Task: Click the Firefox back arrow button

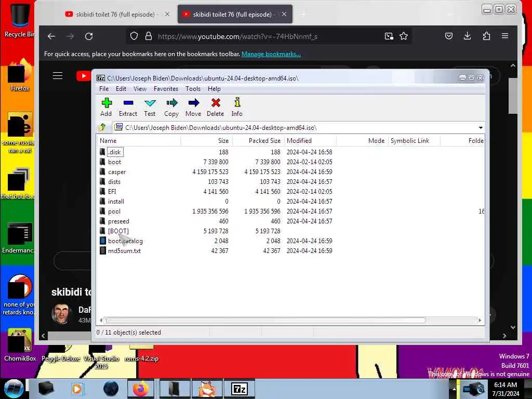Action: 51,36
